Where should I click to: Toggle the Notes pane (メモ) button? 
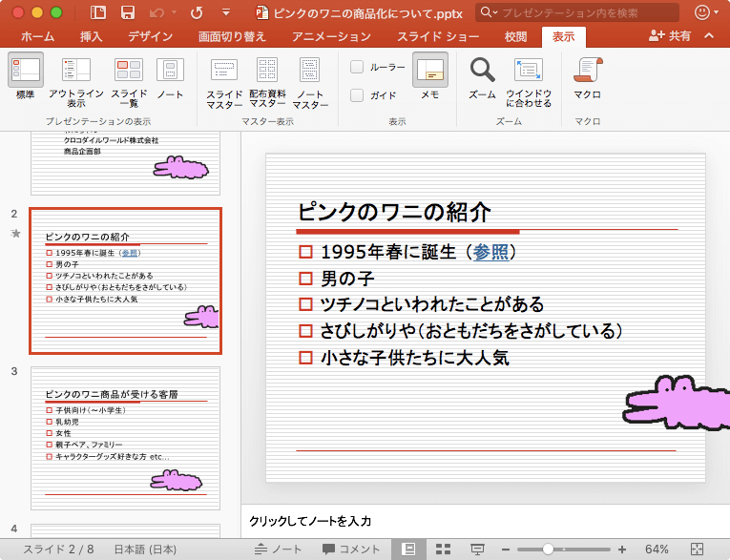(x=430, y=76)
